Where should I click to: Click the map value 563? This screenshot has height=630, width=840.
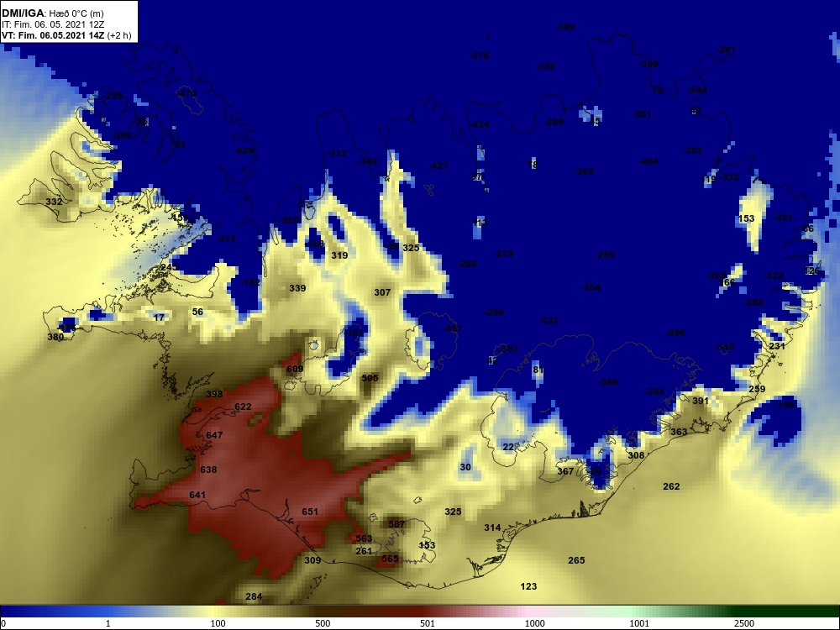[x=364, y=538]
